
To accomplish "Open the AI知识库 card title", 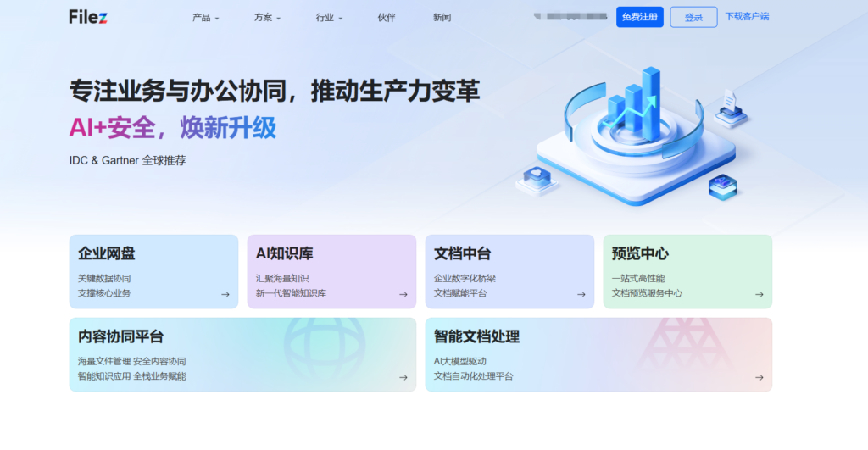I will [x=285, y=253].
